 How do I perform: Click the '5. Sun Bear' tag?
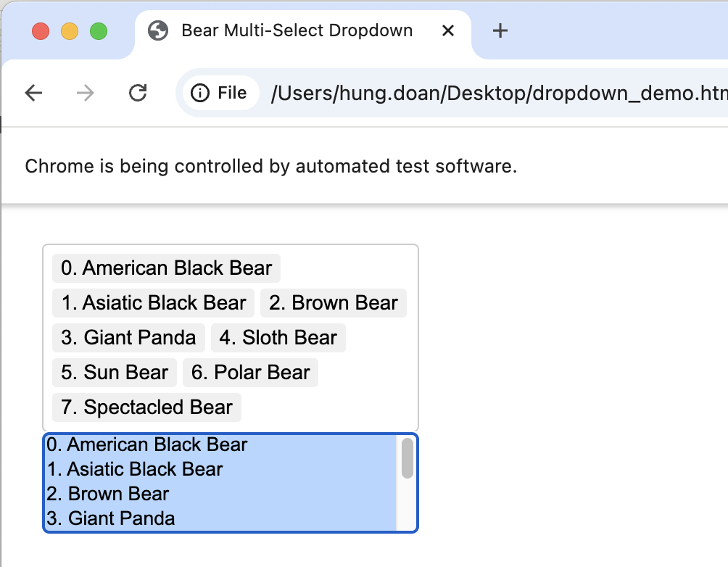pos(115,373)
